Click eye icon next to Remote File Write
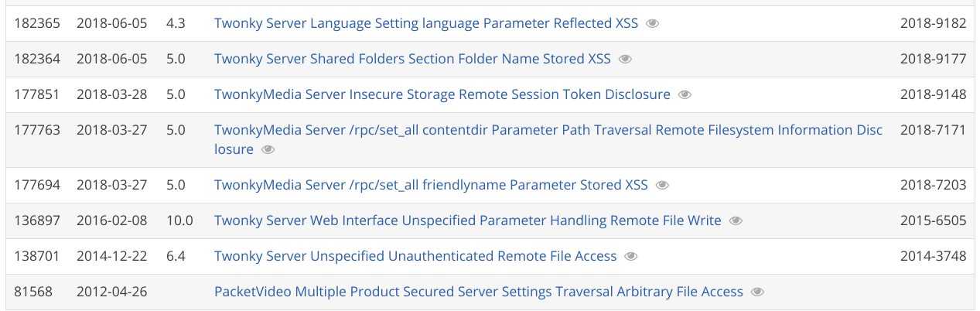Viewport: 980px width, 311px height. 736,221
